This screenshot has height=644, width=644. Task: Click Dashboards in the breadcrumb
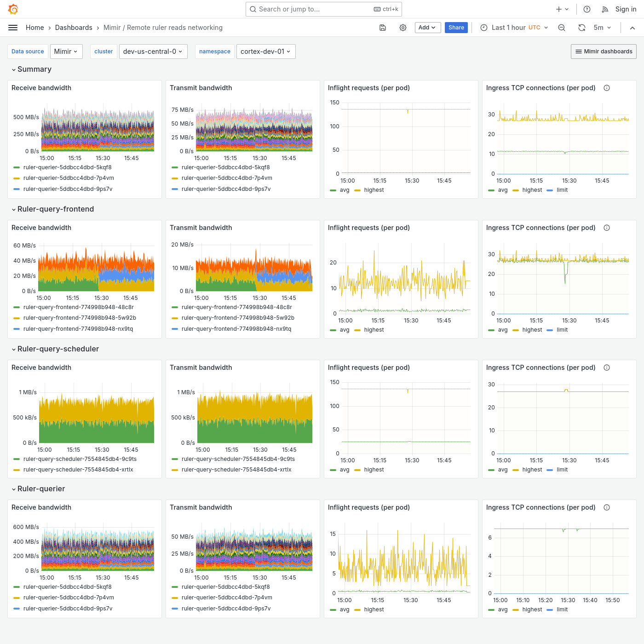[74, 27]
